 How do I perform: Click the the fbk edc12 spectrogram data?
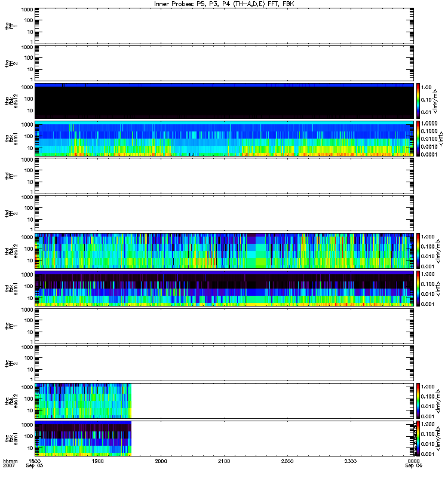click(x=83, y=401)
